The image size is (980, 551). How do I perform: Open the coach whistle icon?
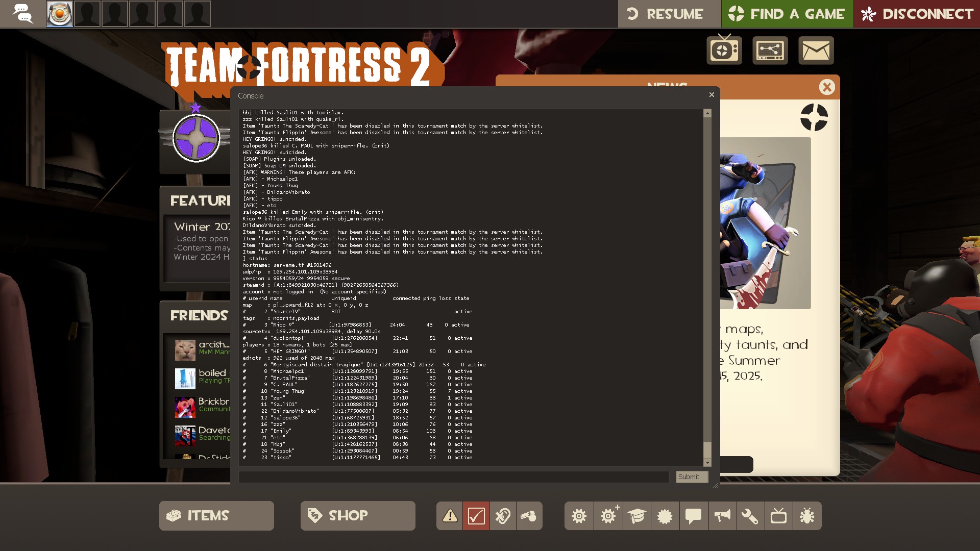(529, 516)
